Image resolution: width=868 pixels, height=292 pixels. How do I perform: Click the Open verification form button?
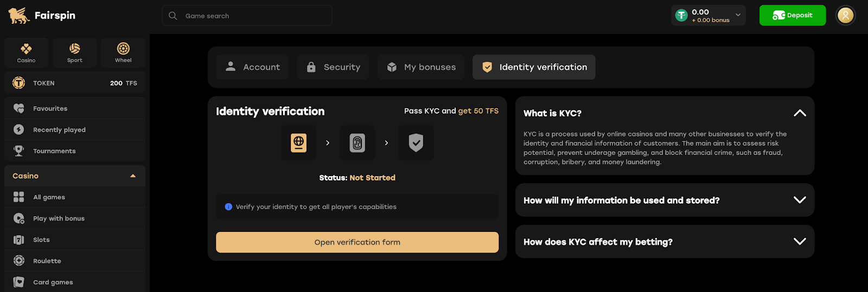click(357, 242)
